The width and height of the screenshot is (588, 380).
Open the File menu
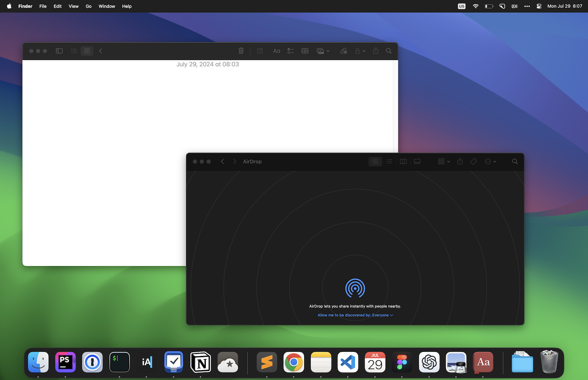coord(43,6)
